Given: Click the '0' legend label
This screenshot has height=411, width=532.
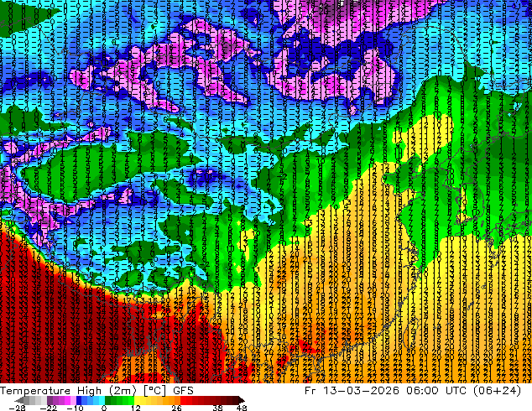Looking at the screenshot, I should [104, 408].
